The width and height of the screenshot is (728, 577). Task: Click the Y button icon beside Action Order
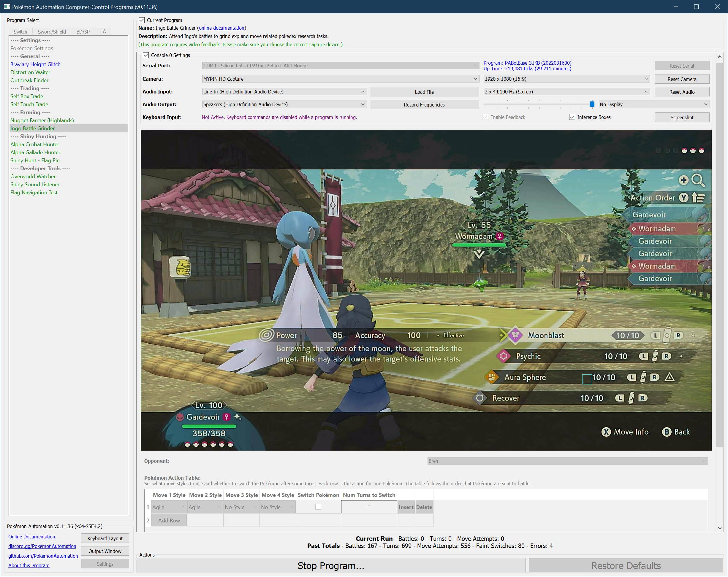(684, 198)
